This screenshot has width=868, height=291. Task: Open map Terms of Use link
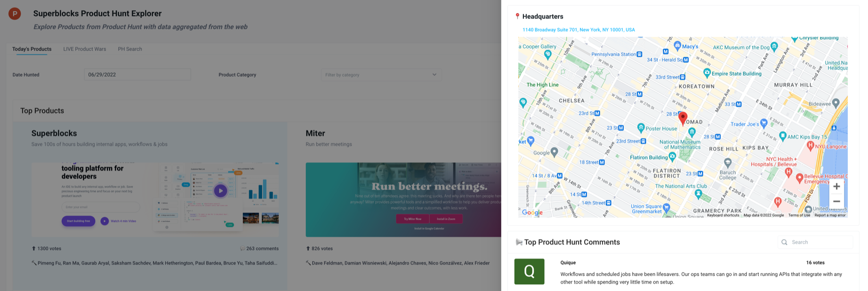(x=799, y=215)
